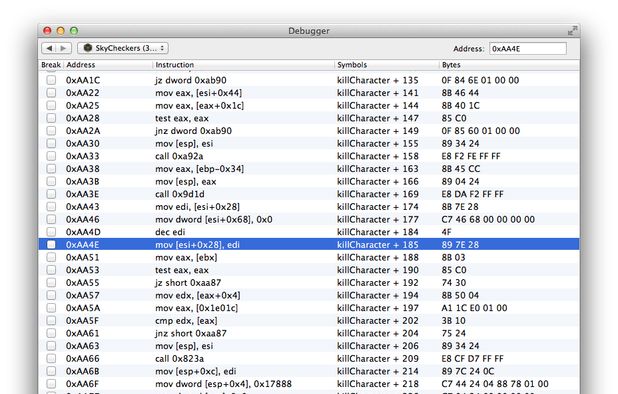Click bytes '89 7C 24 0C'
The height and width of the screenshot is (394, 618).
468,371
